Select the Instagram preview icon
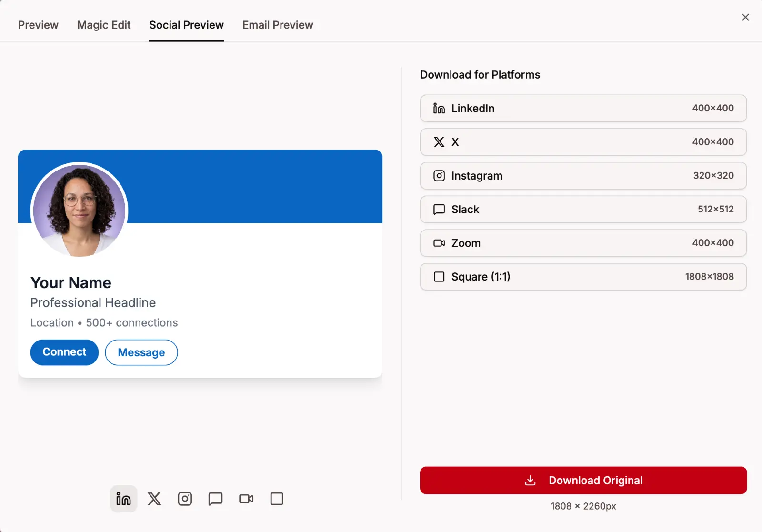762x532 pixels. [185, 499]
